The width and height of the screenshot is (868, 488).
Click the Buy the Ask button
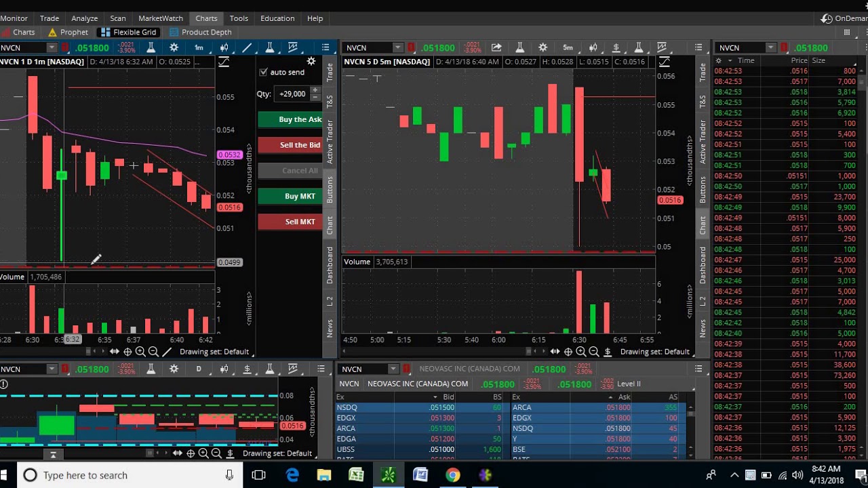click(290, 119)
